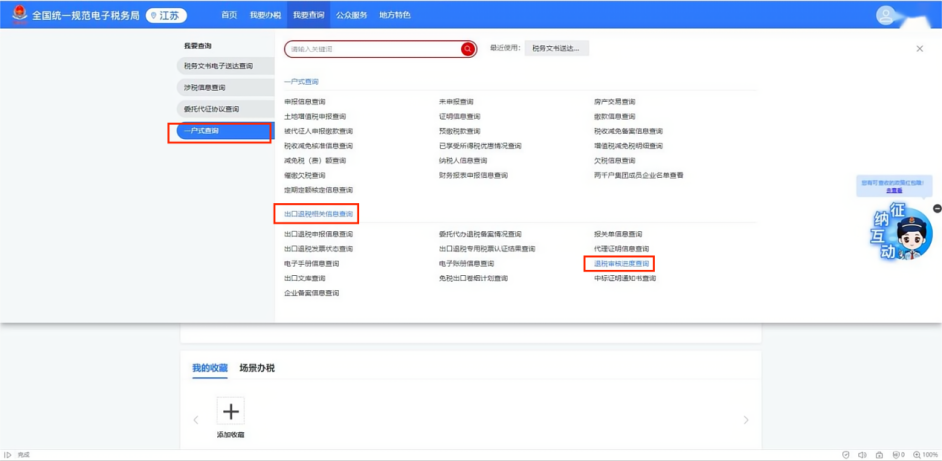This screenshot has width=942, height=461.
Task: Close the query panel with X
Action: pyautogui.click(x=920, y=49)
